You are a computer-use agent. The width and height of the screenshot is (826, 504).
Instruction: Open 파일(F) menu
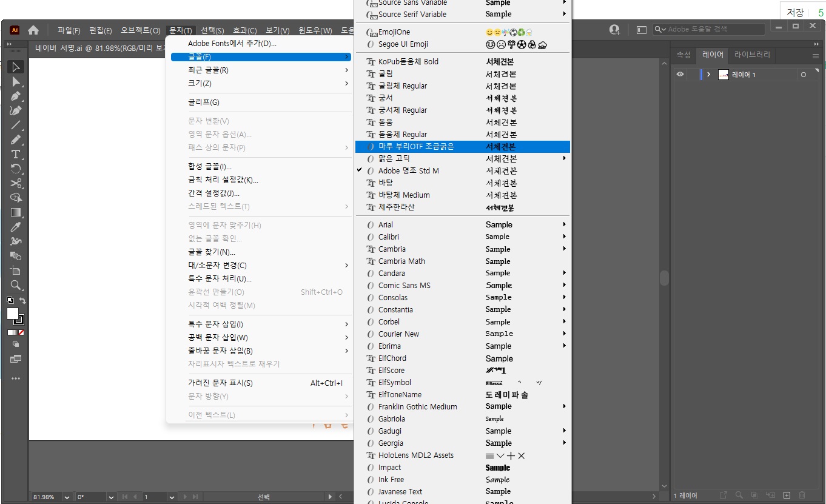(69, 30)
